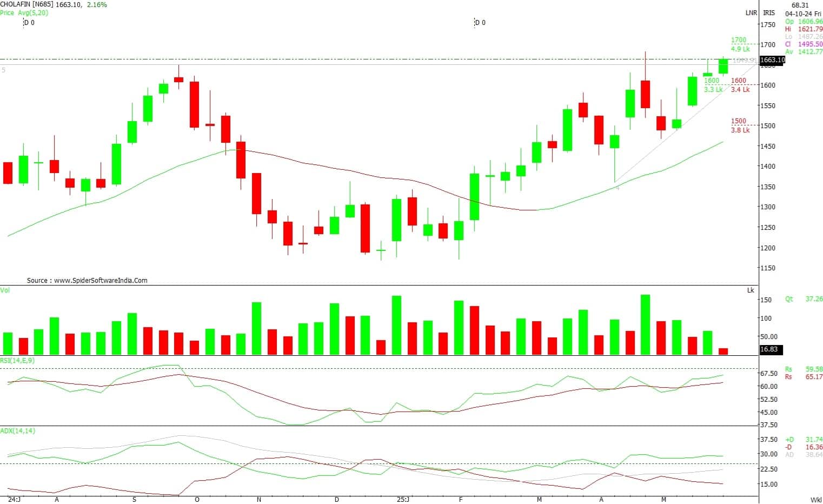Click the 25:J label on time axis
The image size is (823, 504).
(403, 500)
